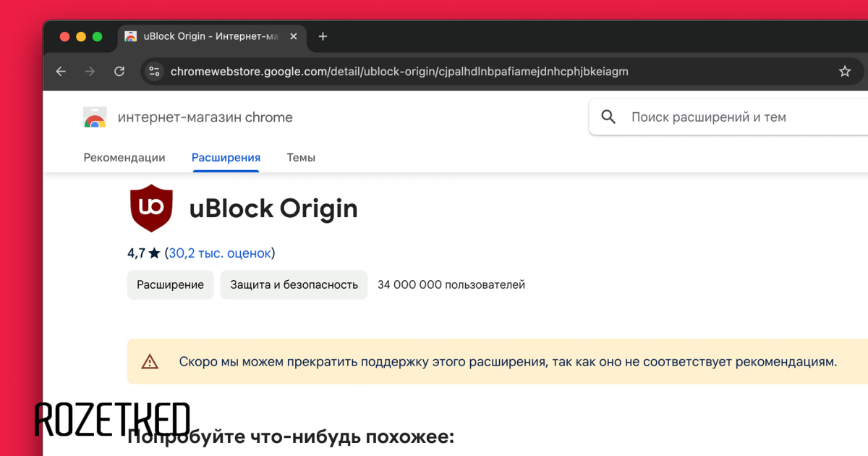868x456 pixels.
Task: Bookmark this page with the star icon
Action: click(844, 72)
